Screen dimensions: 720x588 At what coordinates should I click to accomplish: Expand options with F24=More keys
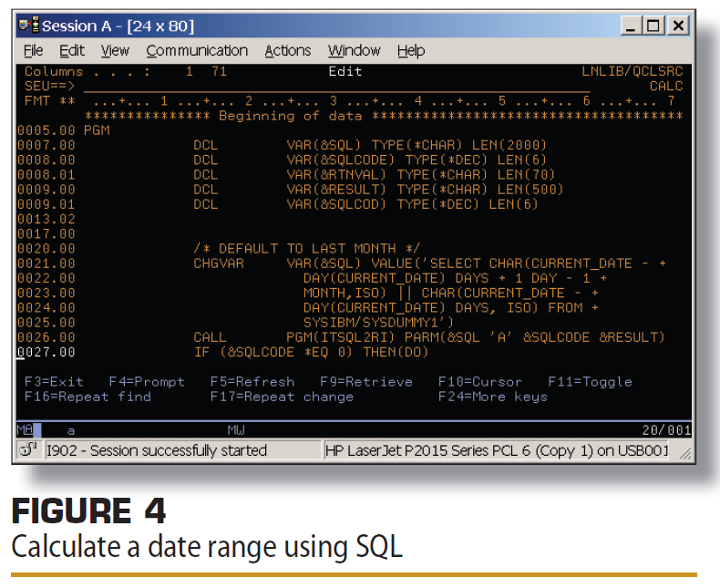[x=492, y=397]
